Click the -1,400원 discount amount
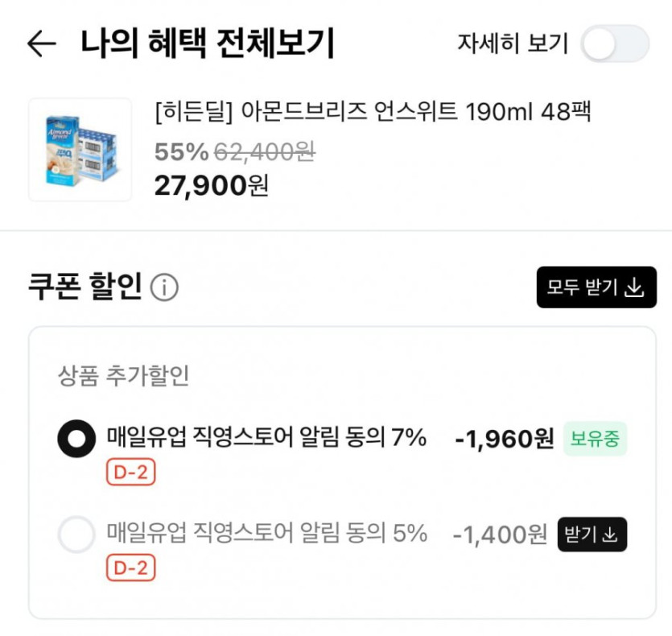 (500, 535)
